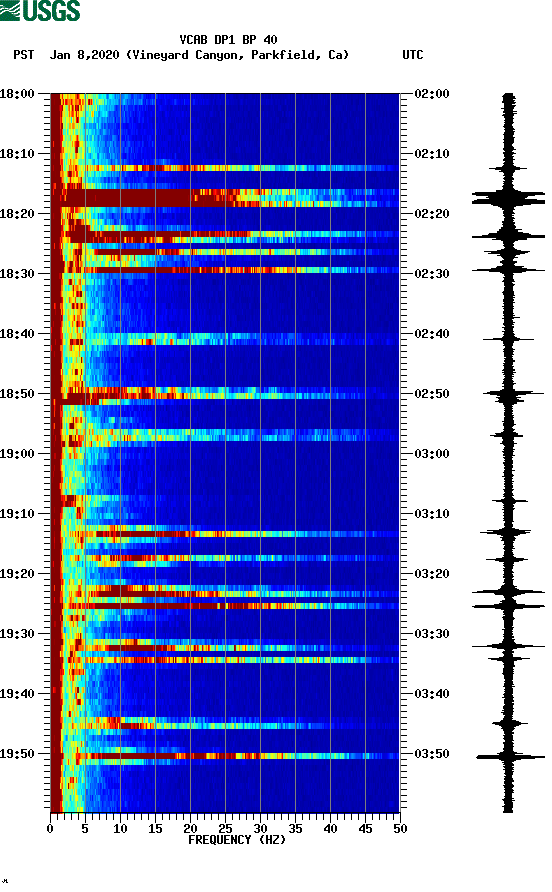Click the 02:20 UTC time label
Image resolution: width=552 pixels, height=892 pixels.
click(432, 214)
